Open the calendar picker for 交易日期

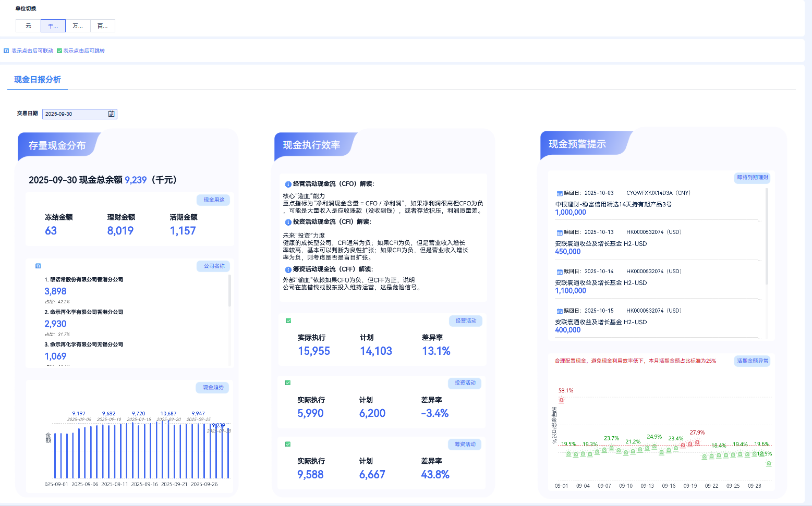pos(111,114)
